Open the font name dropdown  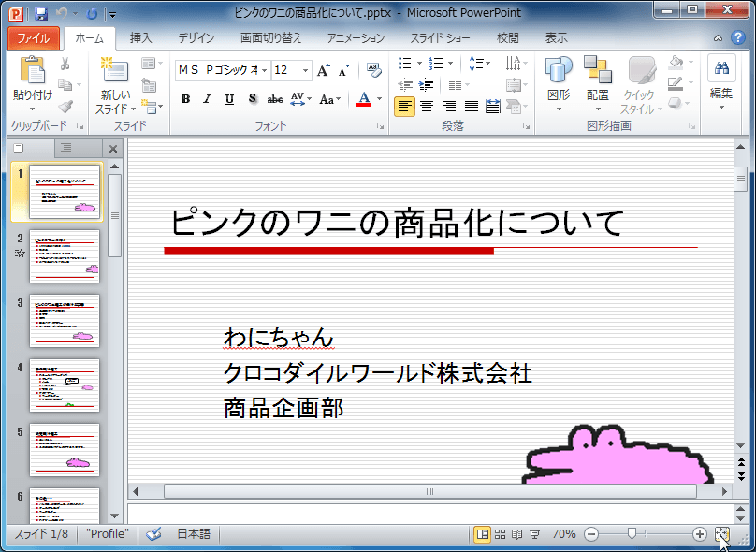coord(265,71)
